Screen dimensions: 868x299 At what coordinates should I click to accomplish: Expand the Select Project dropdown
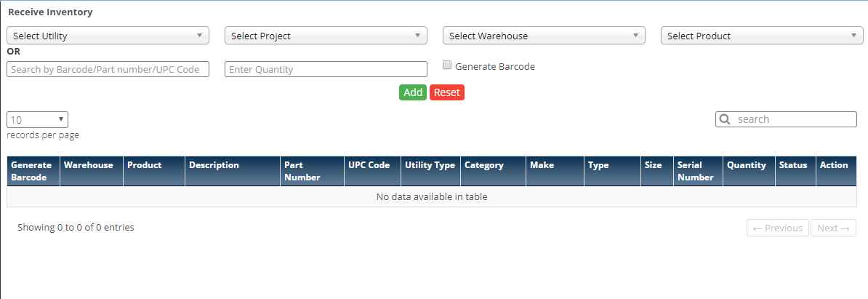326,36
